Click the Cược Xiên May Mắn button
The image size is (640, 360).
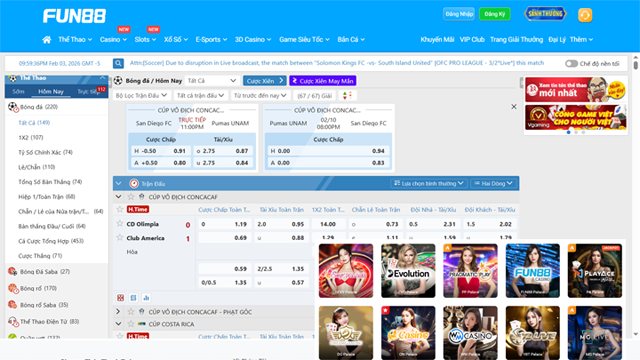point(323,81)
